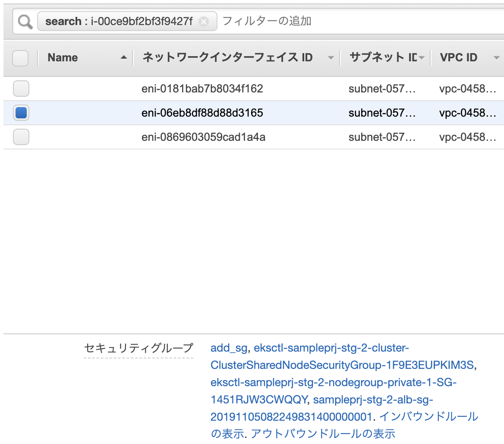Select the header checkbox to select all rows
Image resolution: width=504 pixels, height=444 pixels.
click(20, 58)
